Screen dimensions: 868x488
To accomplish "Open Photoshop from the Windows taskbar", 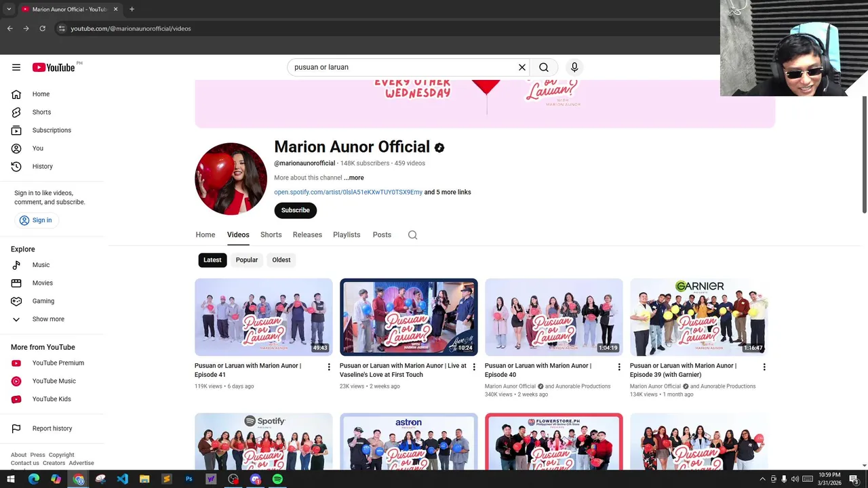I will [x=189, y=479].
